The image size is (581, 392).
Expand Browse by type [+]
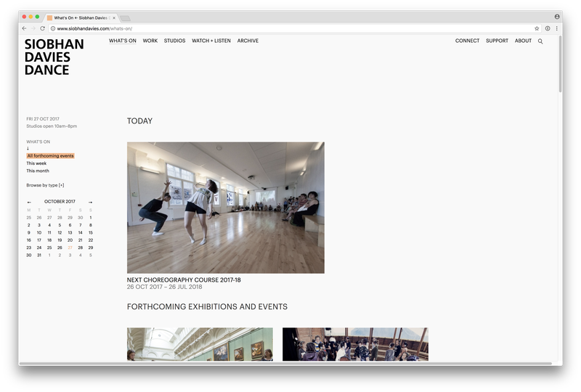45,185
